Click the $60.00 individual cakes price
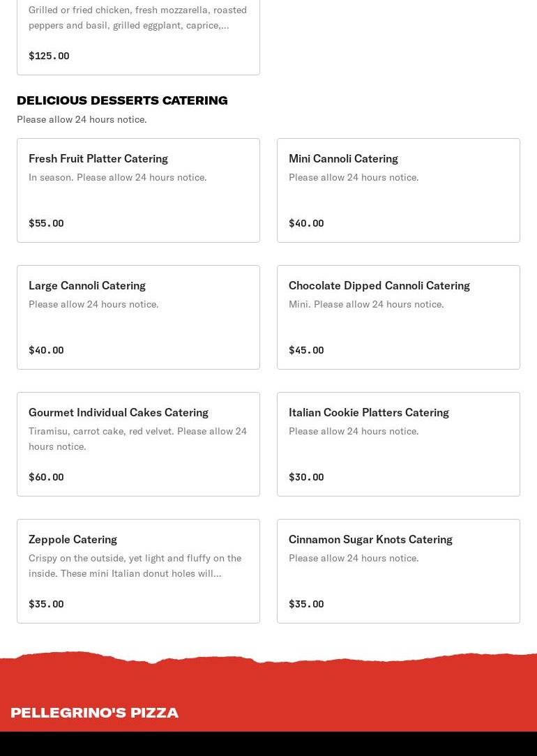537x756 pixels. pos(46,477)
